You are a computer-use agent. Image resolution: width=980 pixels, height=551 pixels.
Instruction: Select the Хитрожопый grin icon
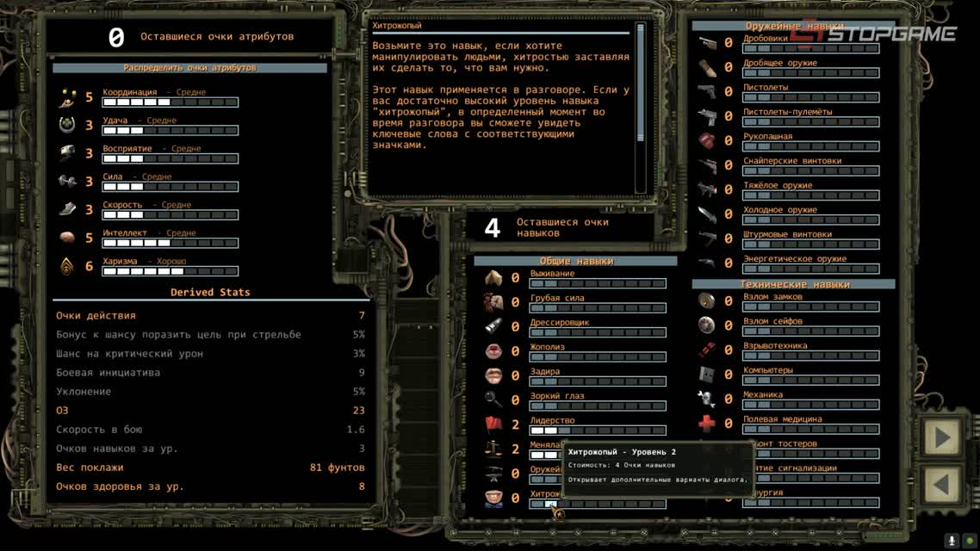493,498
